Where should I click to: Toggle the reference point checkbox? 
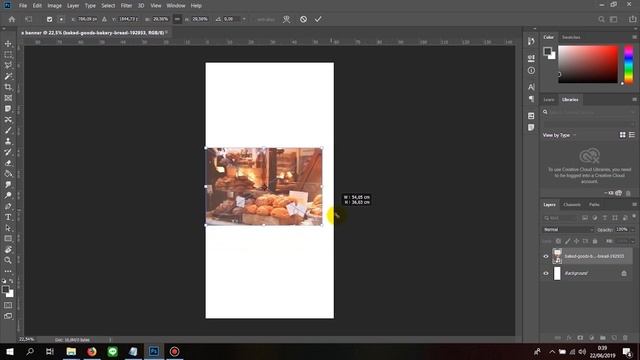coord(49,19)
